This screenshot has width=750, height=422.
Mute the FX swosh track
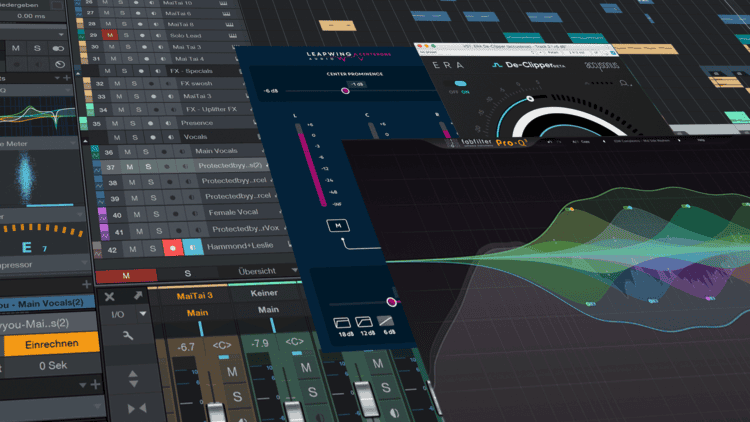click(x=117, y=83)
